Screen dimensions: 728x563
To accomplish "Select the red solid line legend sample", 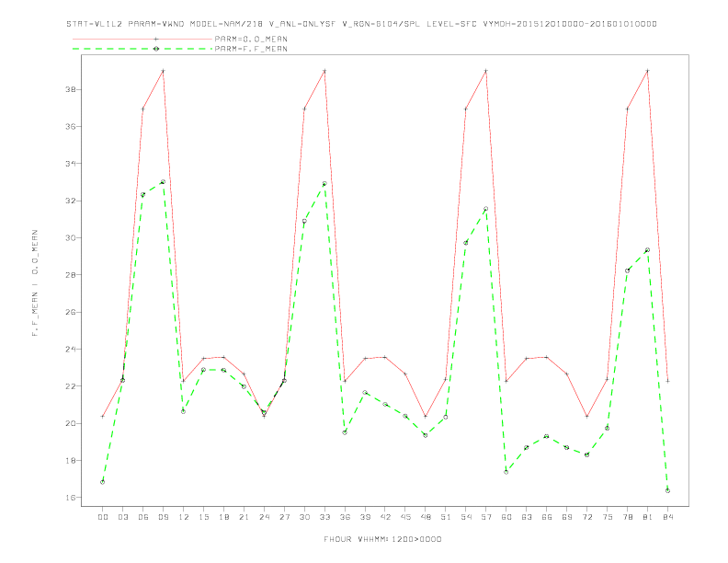I will (x=142, y=39).
